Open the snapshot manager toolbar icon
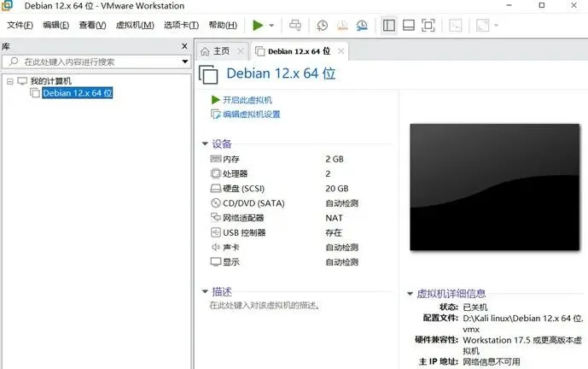588x369 pixels. tap(362, 25)
